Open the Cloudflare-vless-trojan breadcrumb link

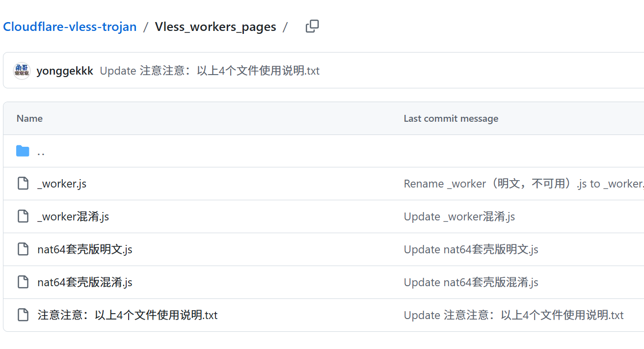click(70, 27)
